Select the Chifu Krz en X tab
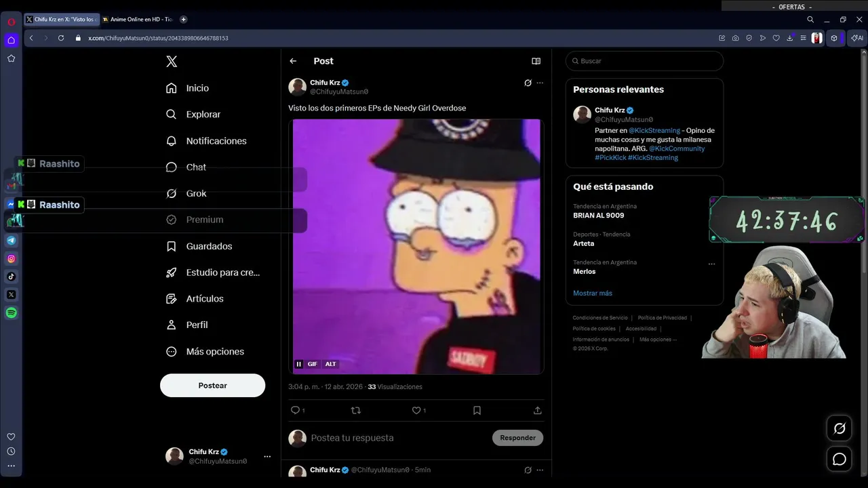This screenshot has width=868, height=488. coord(62,20)
